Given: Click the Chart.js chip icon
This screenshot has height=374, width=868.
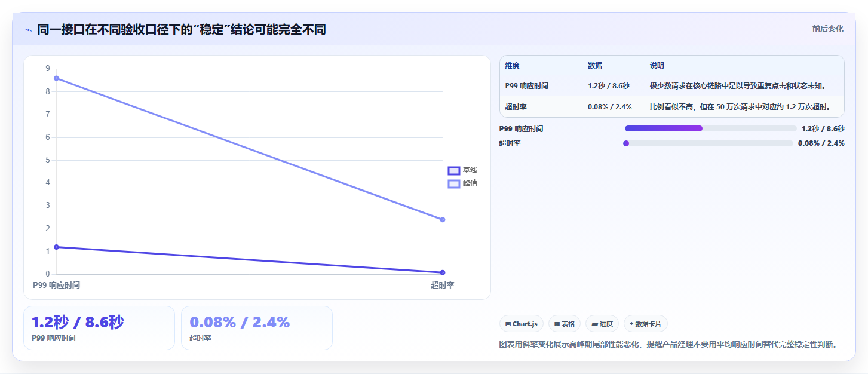Looking at the screenshot, I should click(508, 324).
